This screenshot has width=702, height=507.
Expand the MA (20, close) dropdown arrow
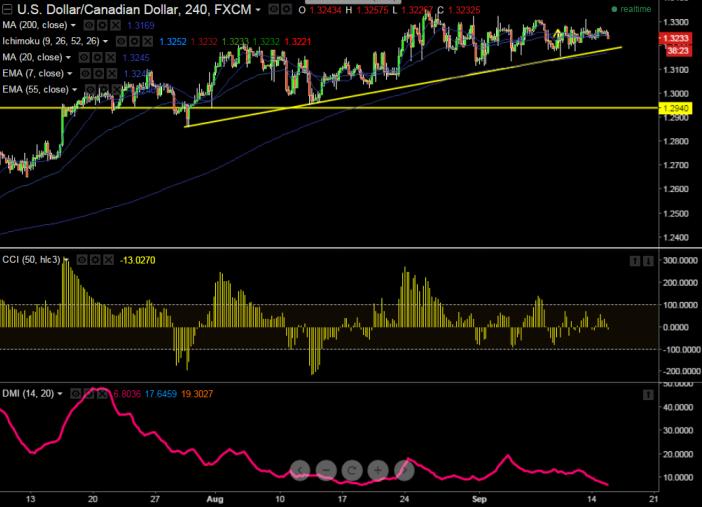[68, 58]
